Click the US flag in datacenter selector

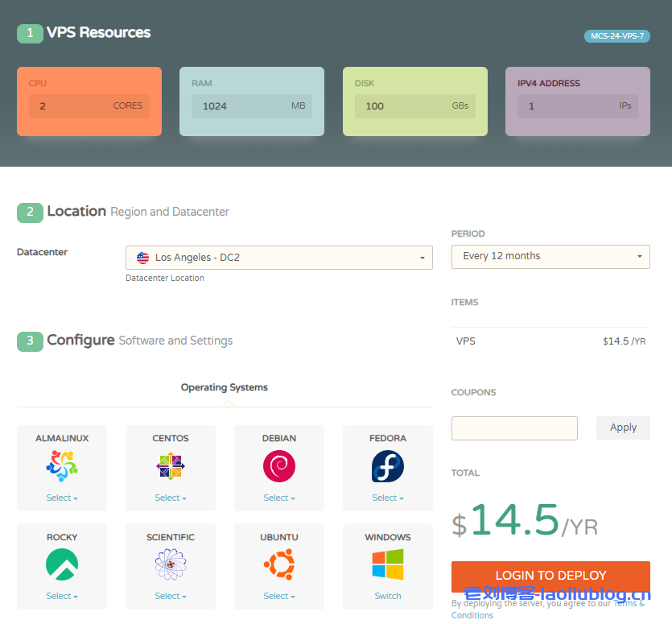142,258
